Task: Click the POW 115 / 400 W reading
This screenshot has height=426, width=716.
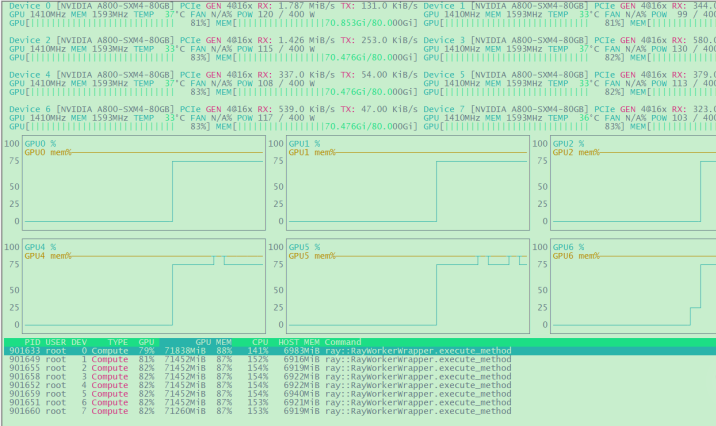Action: [x=276, y=49]
